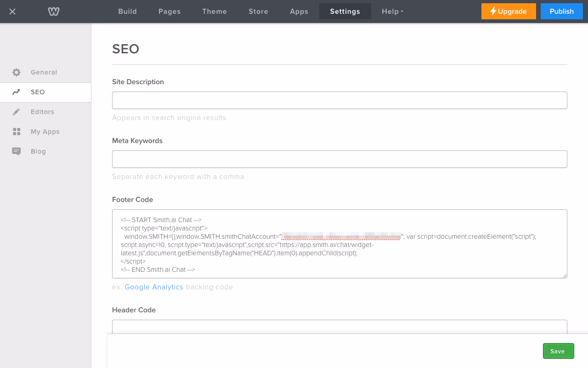
Task: Select the SEO item in the sidebar
Action: click(x=45, y=92)
